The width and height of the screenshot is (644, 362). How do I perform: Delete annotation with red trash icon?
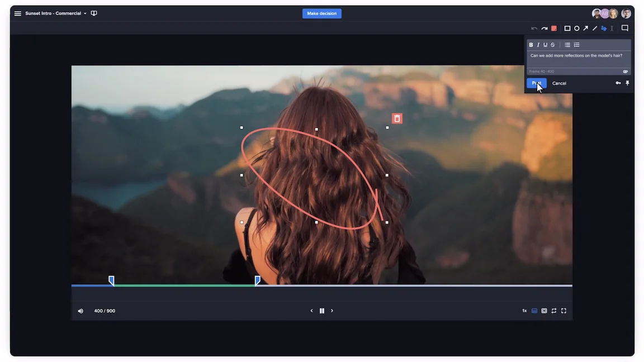pyautogui.click(x=397, y=118)
